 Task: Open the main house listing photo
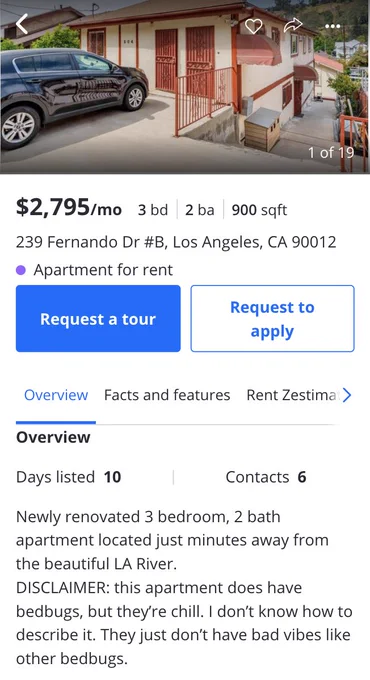point(185,87)
